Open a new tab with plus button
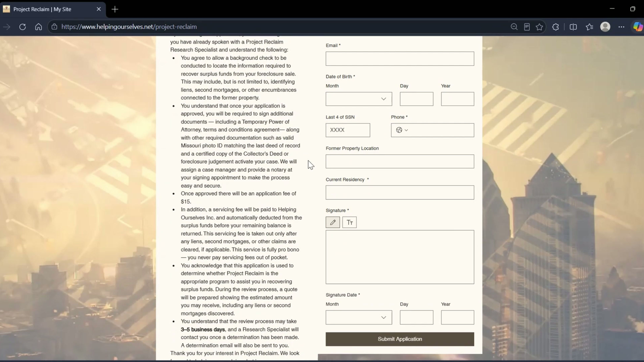Viewport: 644px width, 362px height. coord(115,9)
